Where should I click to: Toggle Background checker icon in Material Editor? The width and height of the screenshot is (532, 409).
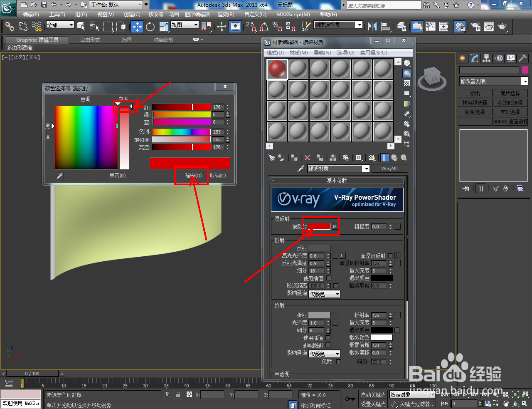click(407, 83)
